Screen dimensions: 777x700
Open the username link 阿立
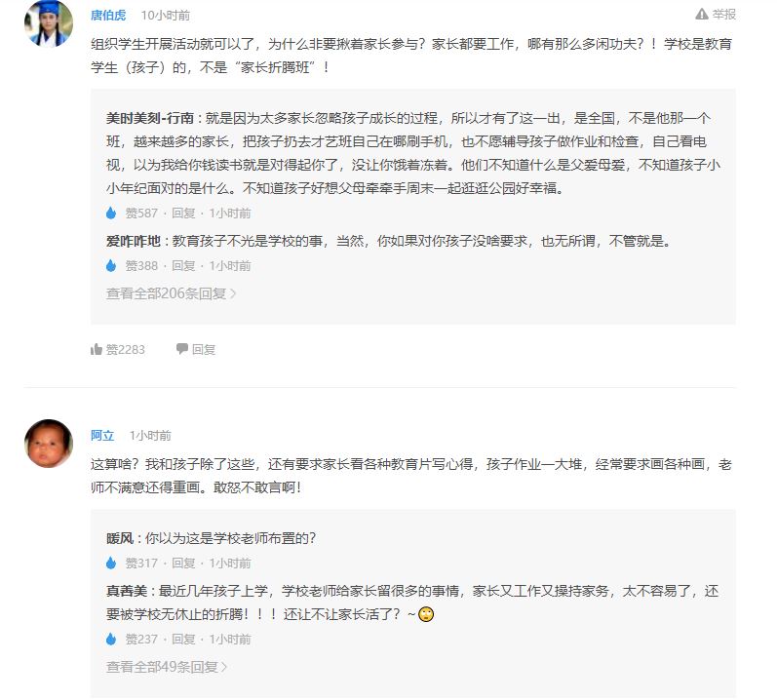click(x=102, y=436)
